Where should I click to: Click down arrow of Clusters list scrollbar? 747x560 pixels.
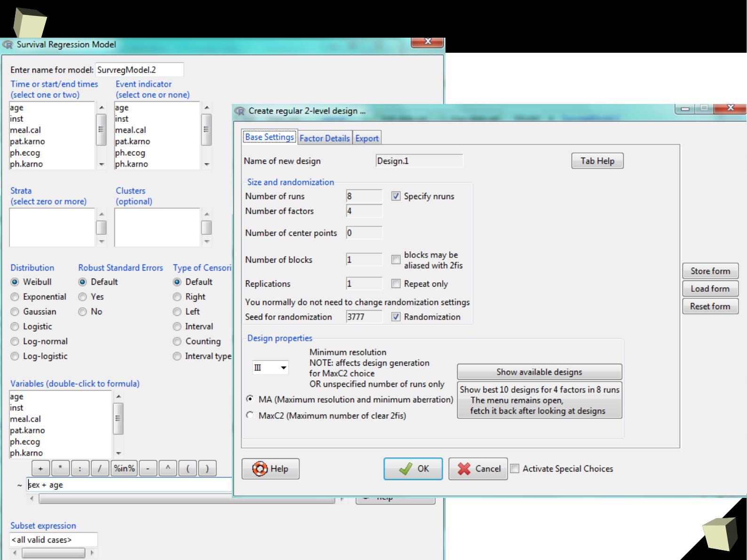point(207,242)
